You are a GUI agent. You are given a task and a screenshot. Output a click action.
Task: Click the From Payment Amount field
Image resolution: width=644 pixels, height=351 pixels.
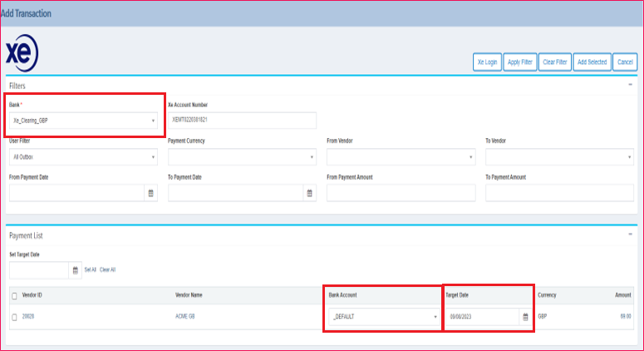click(401, 192)
